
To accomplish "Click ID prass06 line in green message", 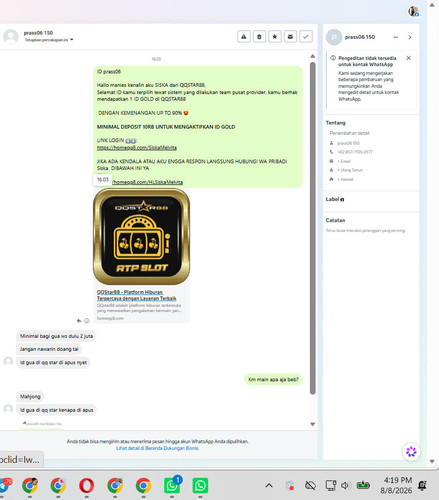I will point(109,72).
